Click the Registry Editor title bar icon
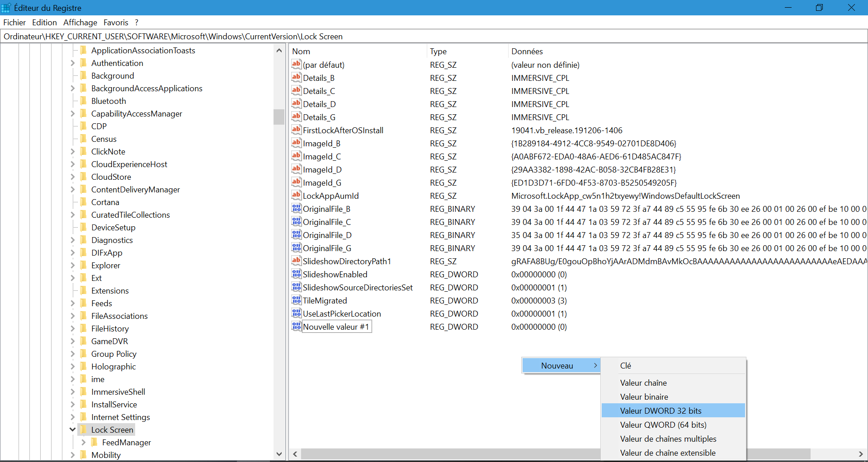 point(6,8)
